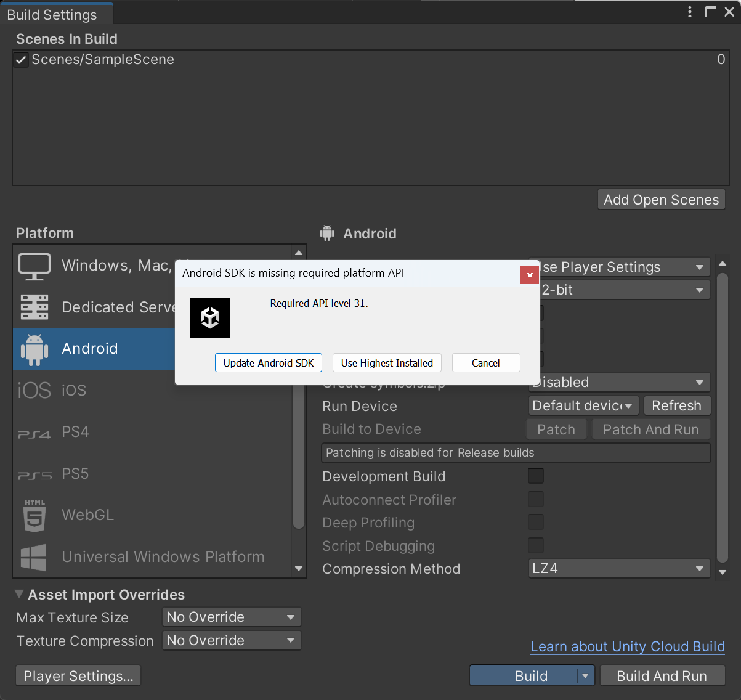Open the Default device dropdown
Screen dimensions: 741x700
pos(583,405)
